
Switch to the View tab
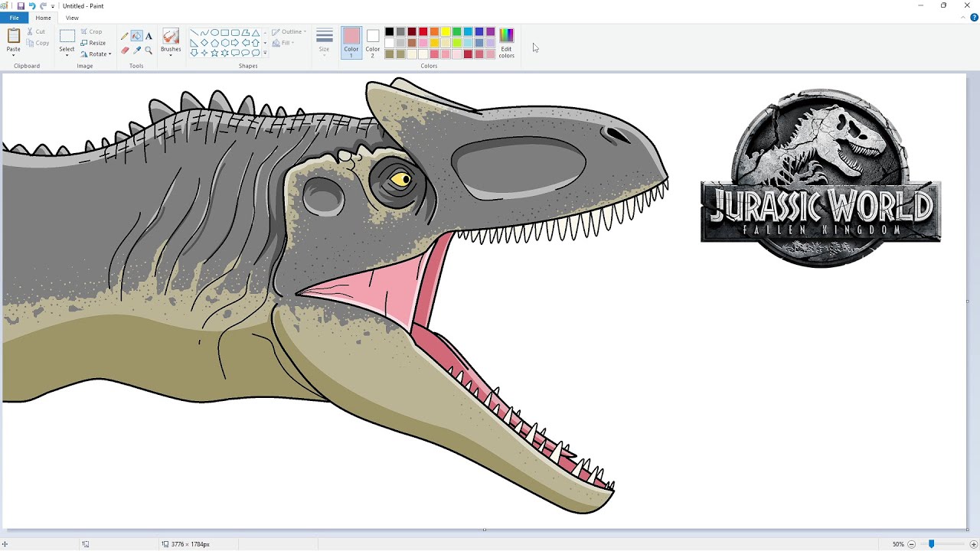pyautogui.click(x=72, y=18)
